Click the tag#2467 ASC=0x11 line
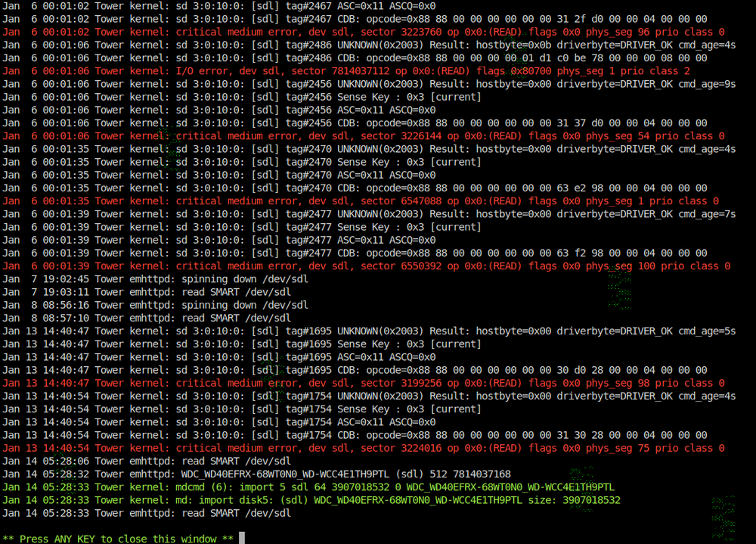The width and height of the screenshot is (756, 544). [219, 6]
